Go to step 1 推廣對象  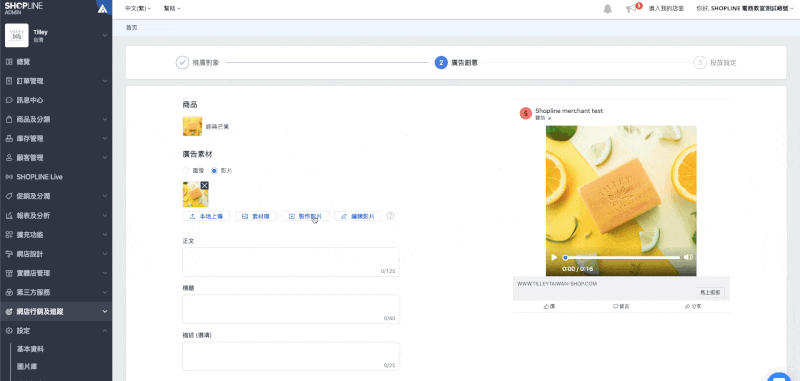click(197, 63)
